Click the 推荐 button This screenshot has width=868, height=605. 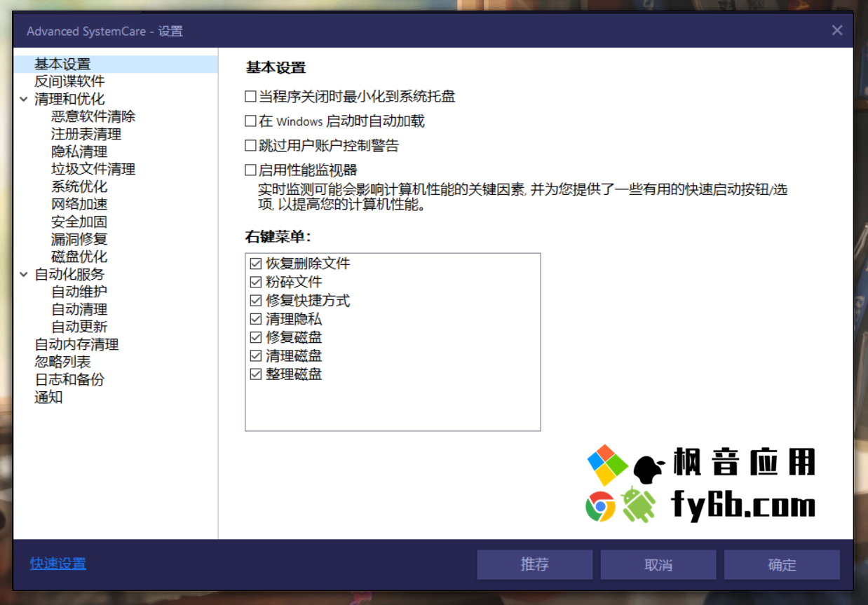535,564
